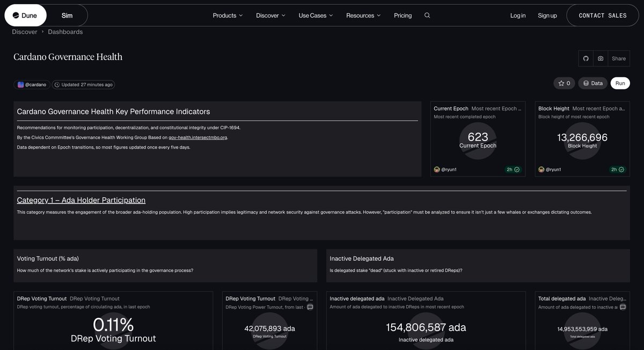
Task: Switch to the Sim product pill
Action: (x=67, y=16)
